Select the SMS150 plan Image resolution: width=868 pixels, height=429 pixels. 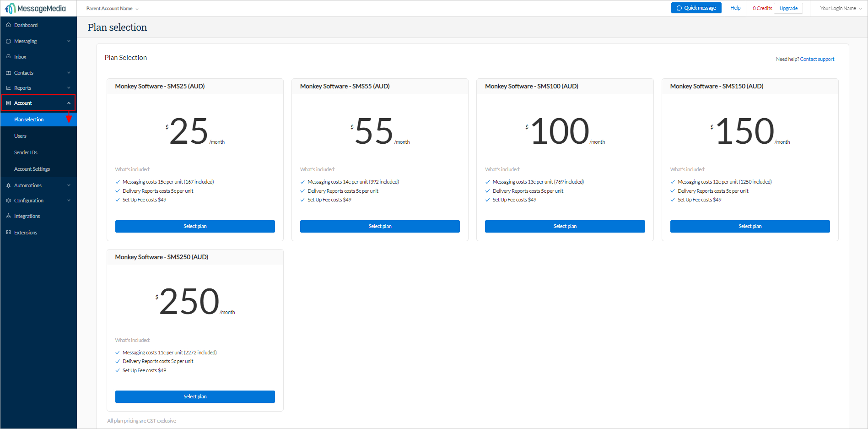click(x=750, y=227)
